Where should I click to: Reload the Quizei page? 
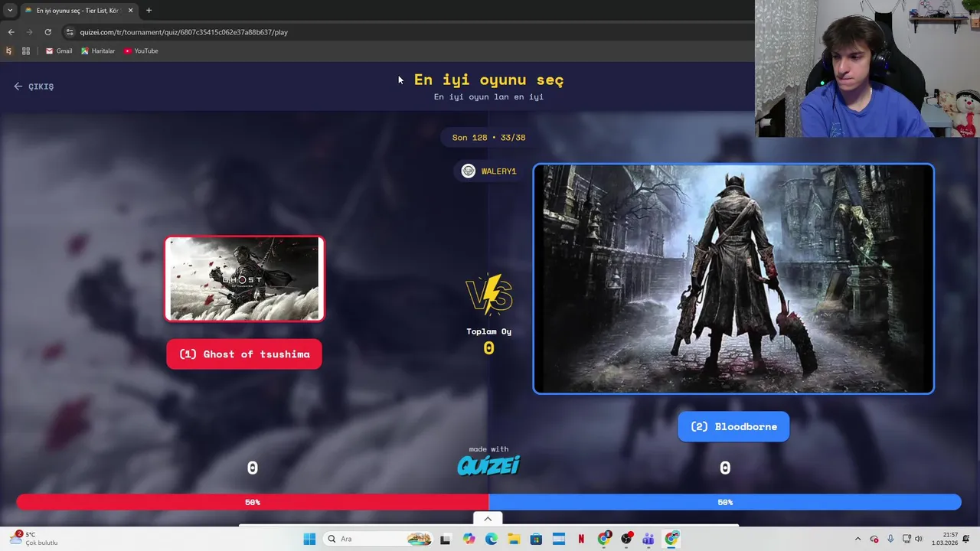[47, 32]
